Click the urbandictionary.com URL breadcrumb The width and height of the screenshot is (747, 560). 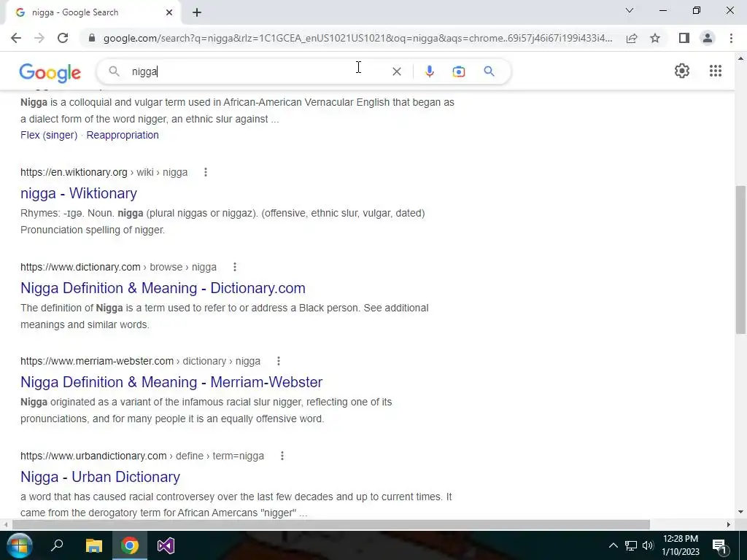pyautogui.click(x=142, y=456)
